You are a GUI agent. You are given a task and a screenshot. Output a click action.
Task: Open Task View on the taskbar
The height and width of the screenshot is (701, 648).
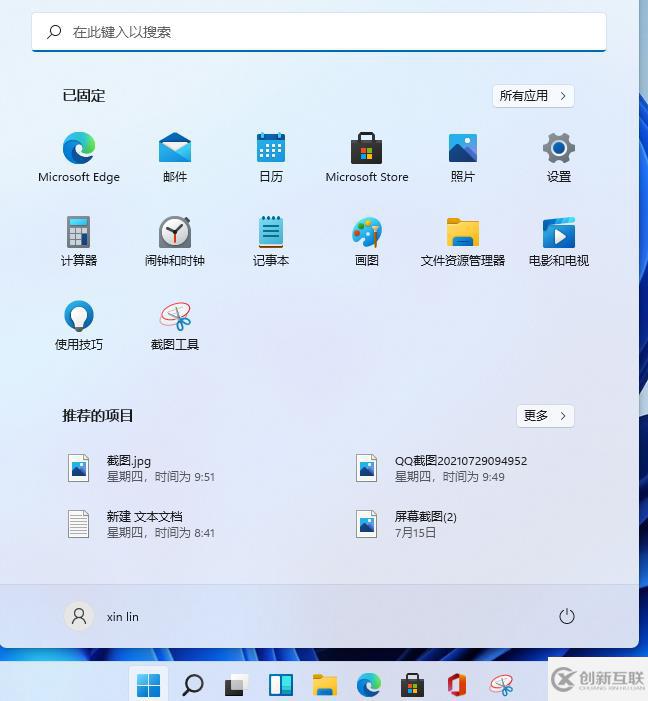pos(237,685)
